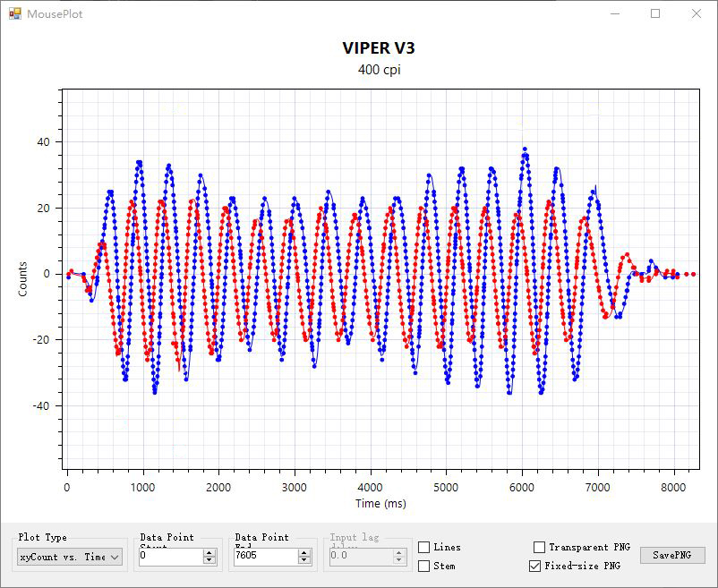Increase Data Point Start with up arrow
Viewport: 718px width, 588px height.
pyautogui.click(x=209, y=553)
